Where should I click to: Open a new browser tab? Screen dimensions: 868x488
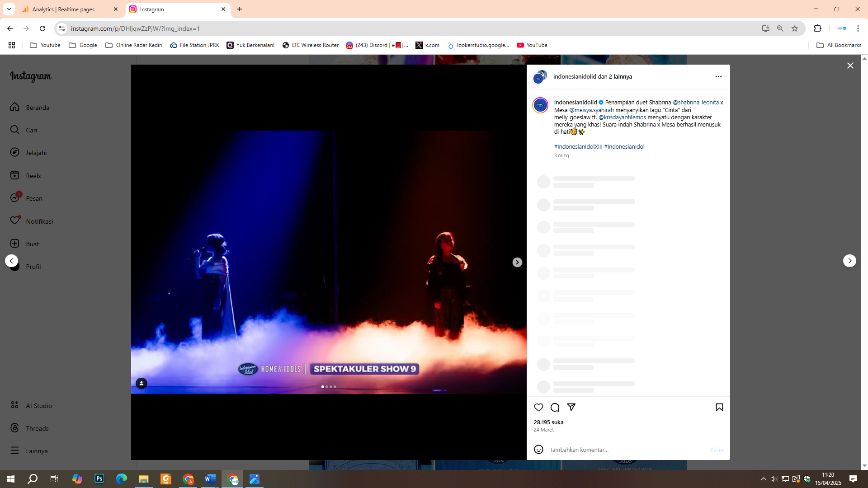click(x=240, y=9)
